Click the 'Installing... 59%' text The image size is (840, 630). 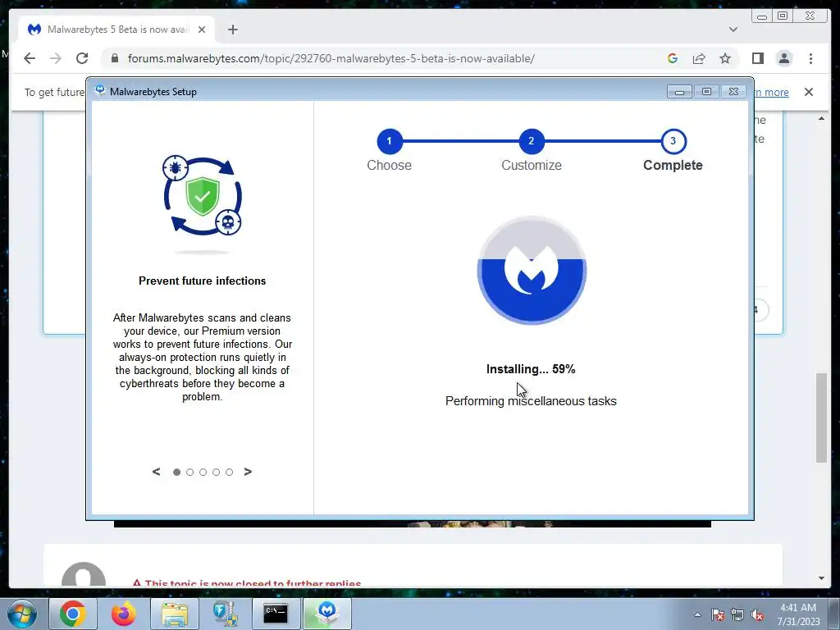click(531, 369)
